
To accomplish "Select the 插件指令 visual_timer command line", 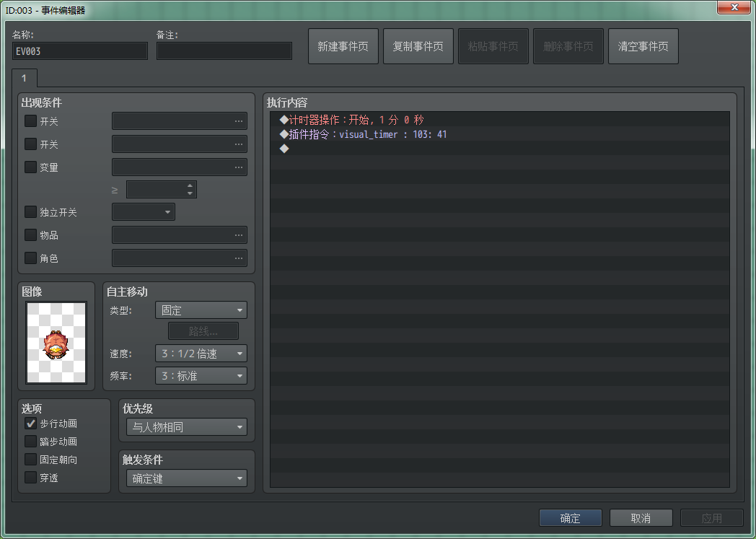I will [x=499, y=134].
